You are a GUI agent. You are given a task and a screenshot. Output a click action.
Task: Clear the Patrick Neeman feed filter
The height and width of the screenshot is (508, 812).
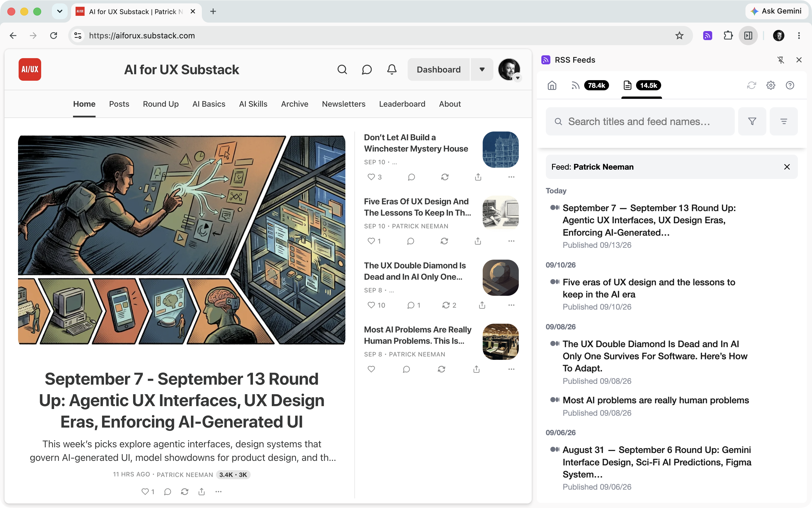pos(787,167)
